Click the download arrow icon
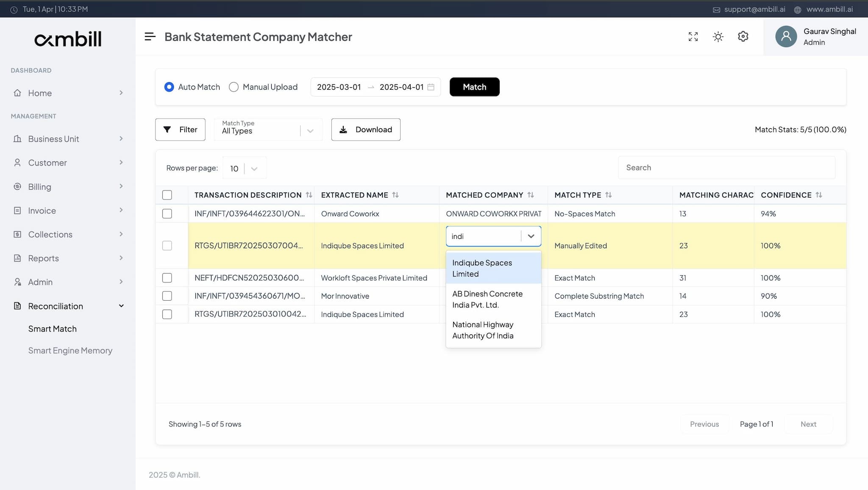This screenshot has height=490, width=868. (343, 130)
